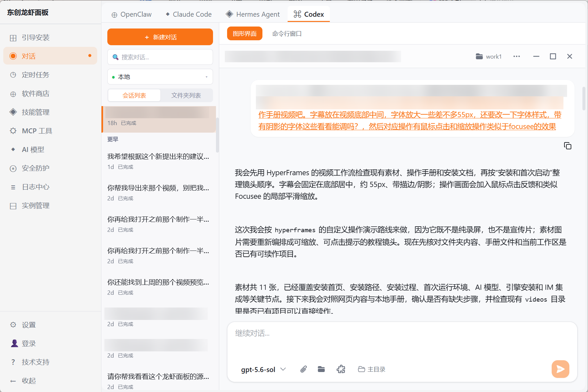Open the three-dot more options menu
588x392 pixels.
(517, 56)
